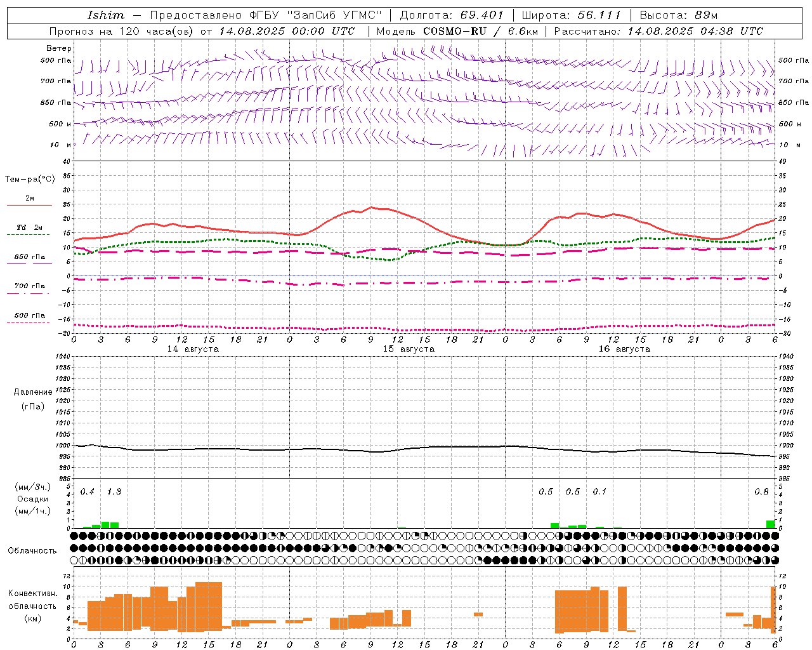
Task: Click the "0.8" precipitation amount value
Action: 761,492
